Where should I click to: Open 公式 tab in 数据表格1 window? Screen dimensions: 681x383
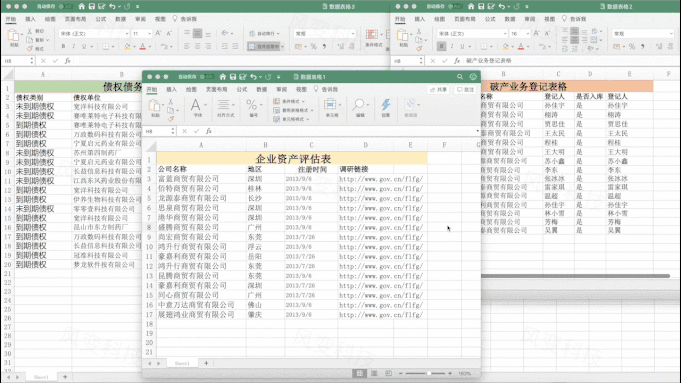(x=241, y=89)
